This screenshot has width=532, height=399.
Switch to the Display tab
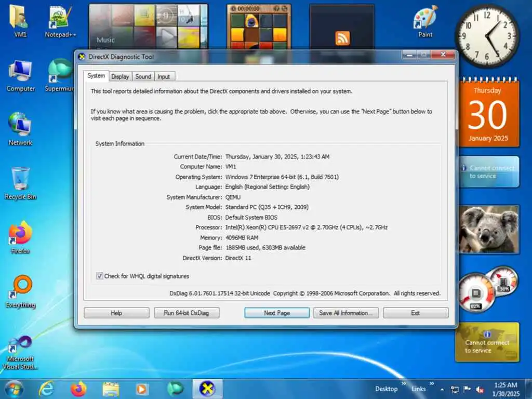(x=120, y=77)
